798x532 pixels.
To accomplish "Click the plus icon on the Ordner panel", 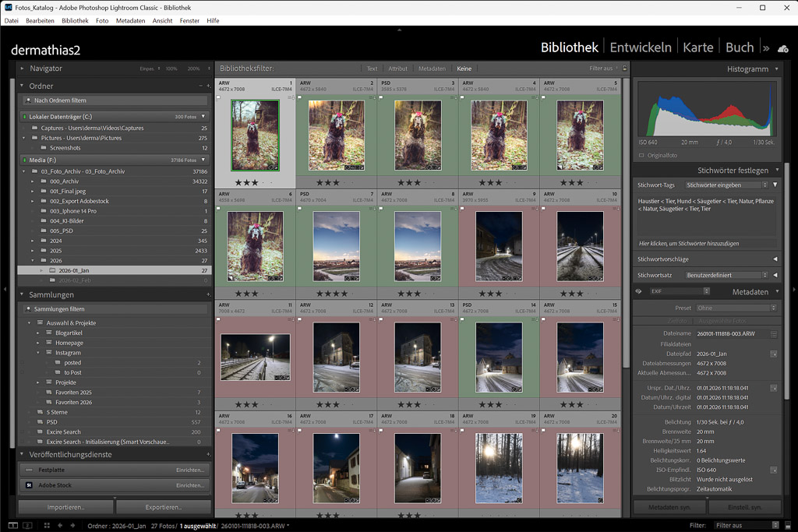I will coord(207,86).
